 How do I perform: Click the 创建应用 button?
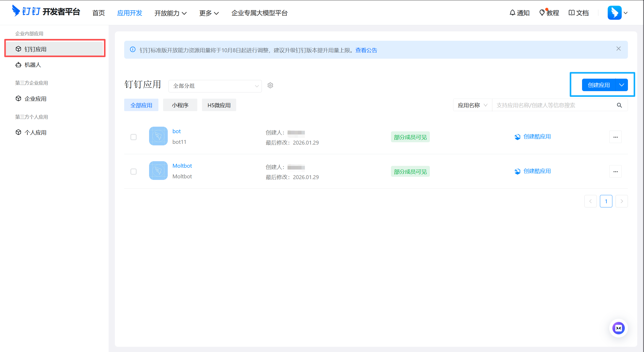pos(598,85)
